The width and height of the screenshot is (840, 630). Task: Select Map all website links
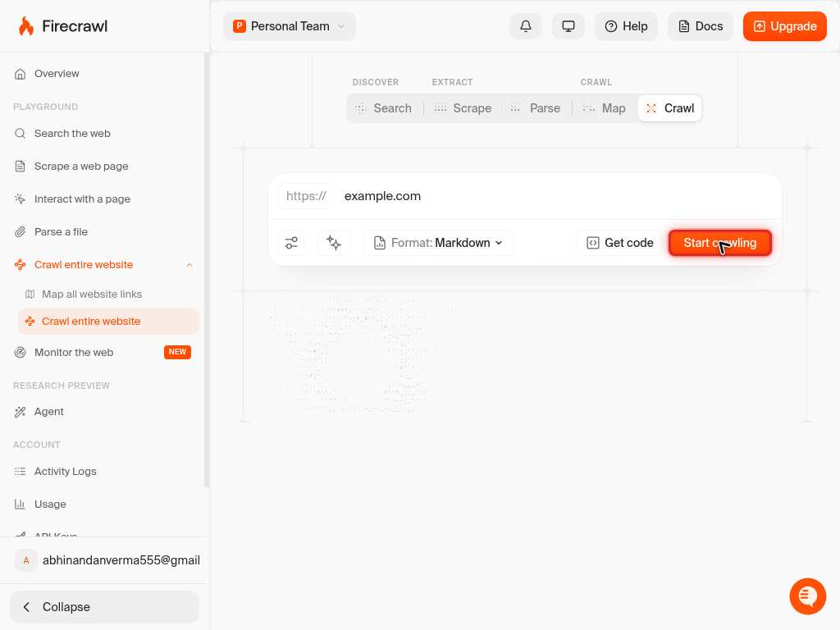pos(108,294)
